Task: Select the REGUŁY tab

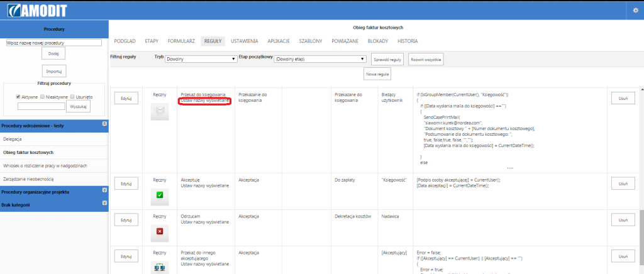Action: pos(213,41)
